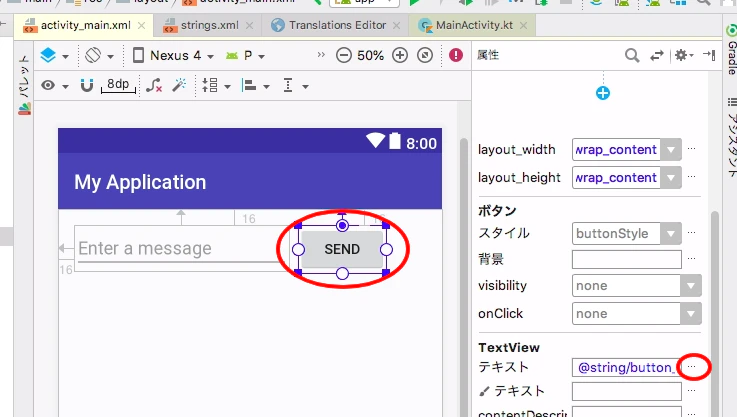737x417 pixels.
Task: Click the infer constraints magic wand
Action: 179,85
